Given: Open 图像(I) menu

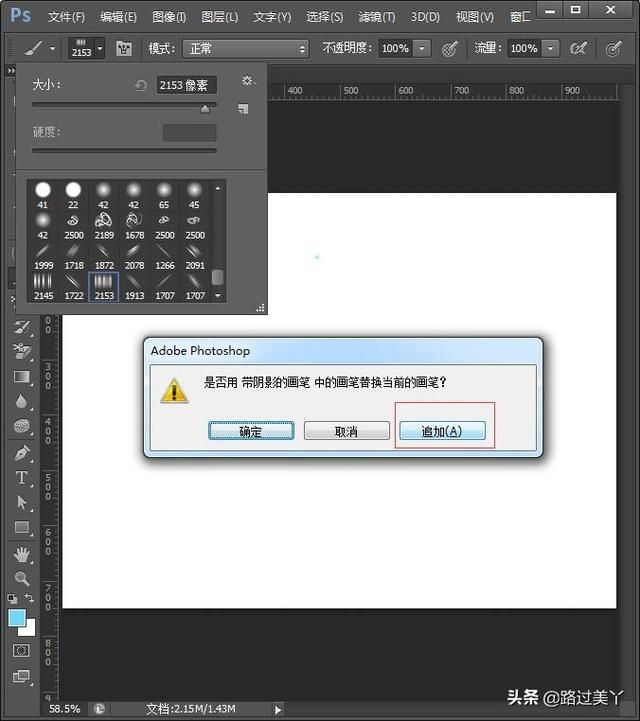Looking at the screenshot, I should click(x=169, y=17).
